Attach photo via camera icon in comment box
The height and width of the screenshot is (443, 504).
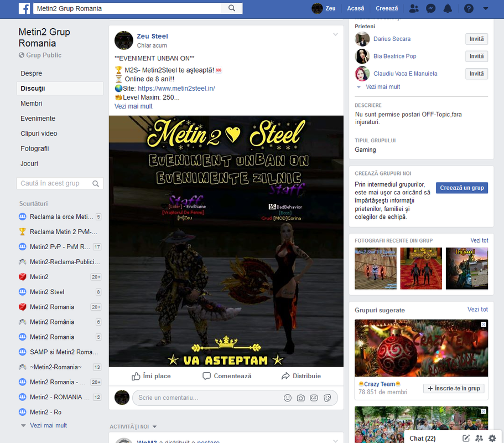pyautogui.click(x=301, y=398)
